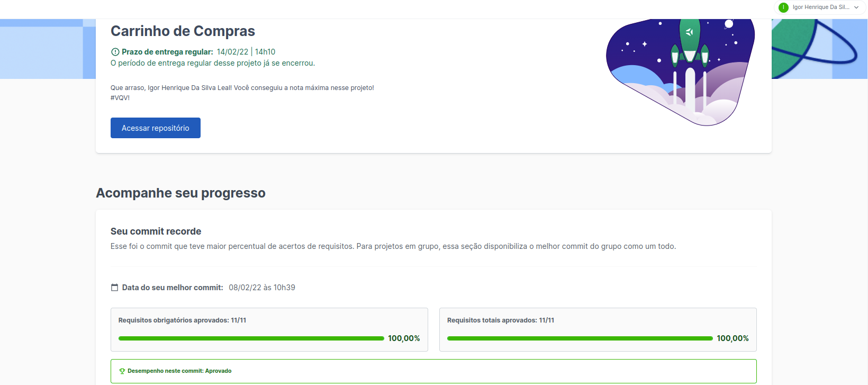Click the trophy icon in the Desempenho bar
This screenshot has height=385, width=868.
[122, 371]
